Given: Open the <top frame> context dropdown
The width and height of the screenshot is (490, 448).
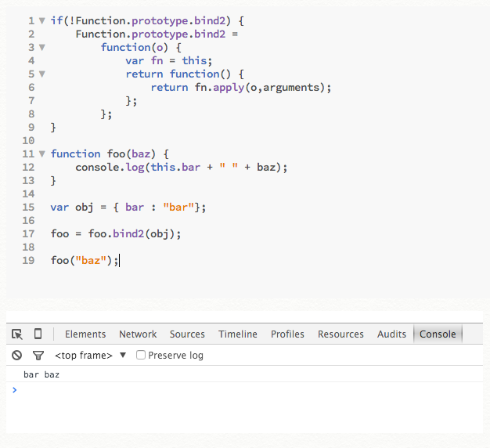Looking at the screenshot, I should [x=90, y=356].
